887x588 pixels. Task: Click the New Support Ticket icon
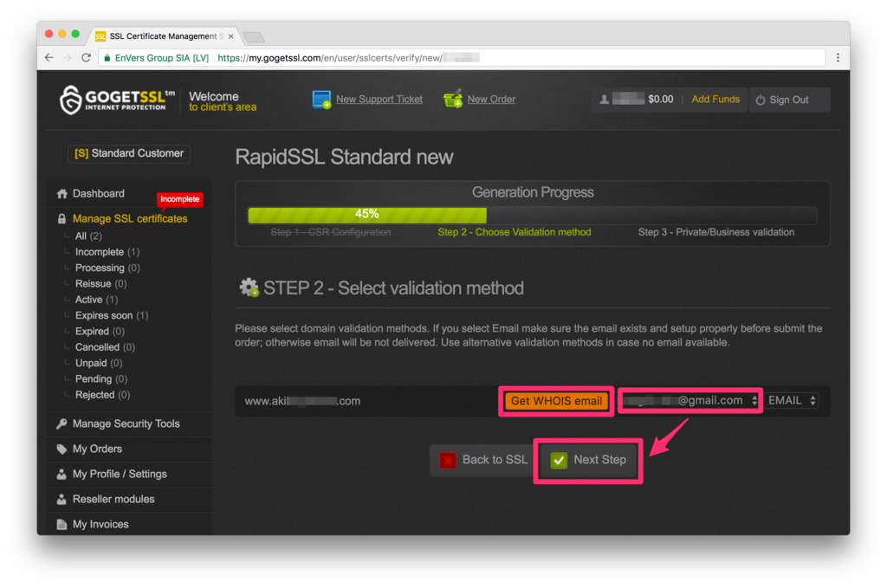(321, 100)
